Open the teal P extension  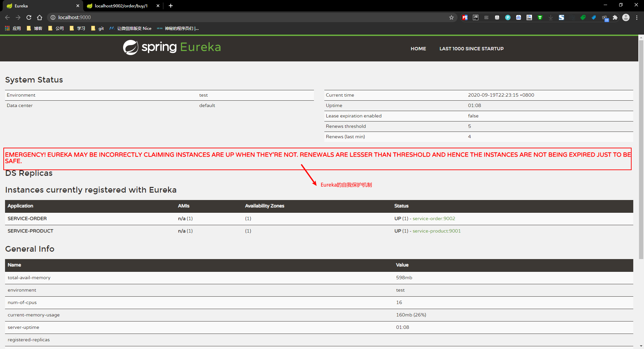[508, 17]
